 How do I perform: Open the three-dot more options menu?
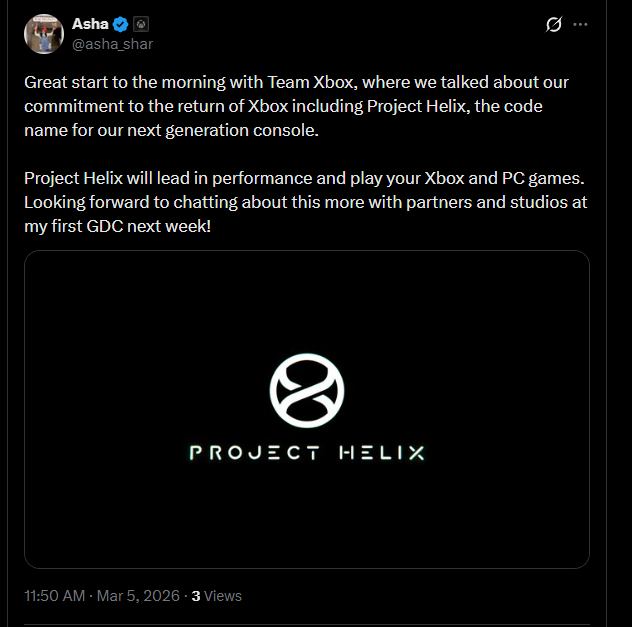582,25
